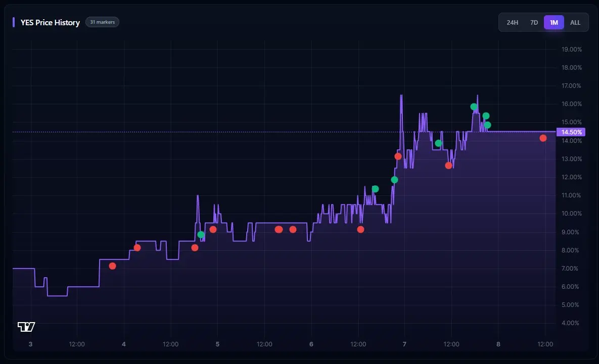Viewport: 599px width, 364px height.
Task: Switch to the 24H time range
Action: point(512,23)
